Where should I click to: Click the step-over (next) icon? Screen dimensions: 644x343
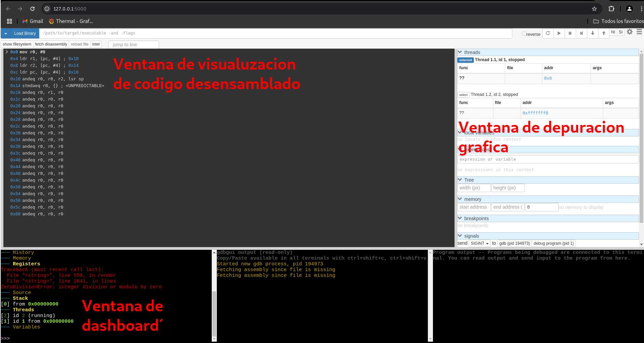coord(581,33)
